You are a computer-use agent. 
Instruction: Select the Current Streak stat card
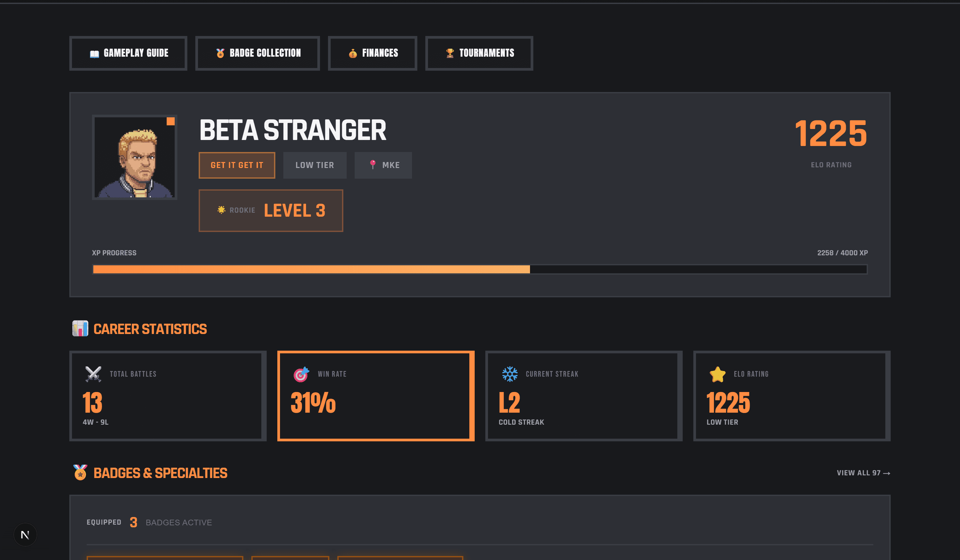584,396
